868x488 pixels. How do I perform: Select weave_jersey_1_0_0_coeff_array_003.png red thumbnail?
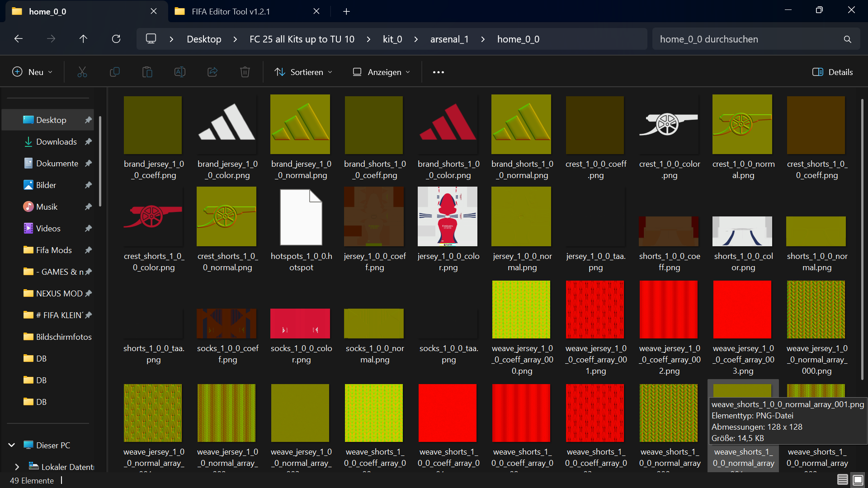pos(742,310)
